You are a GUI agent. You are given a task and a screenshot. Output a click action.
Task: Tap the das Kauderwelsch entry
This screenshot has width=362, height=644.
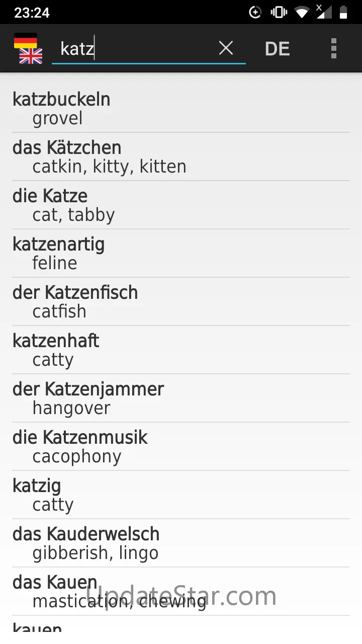tap(181, 543)
